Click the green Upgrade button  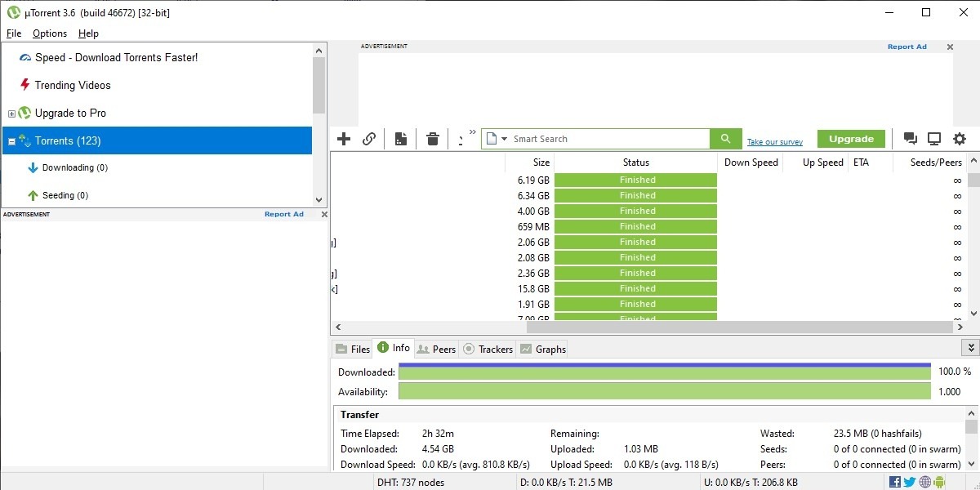click(851, 138)
